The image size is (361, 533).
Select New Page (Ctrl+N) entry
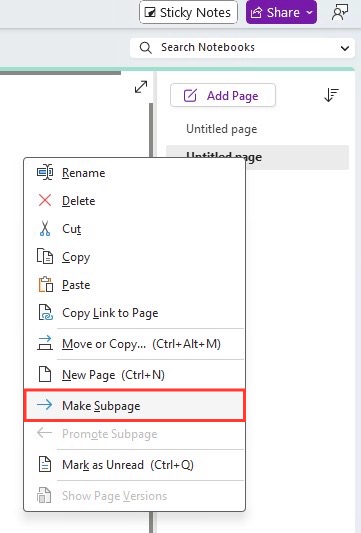pyautogui.click(x=135, y=375)
